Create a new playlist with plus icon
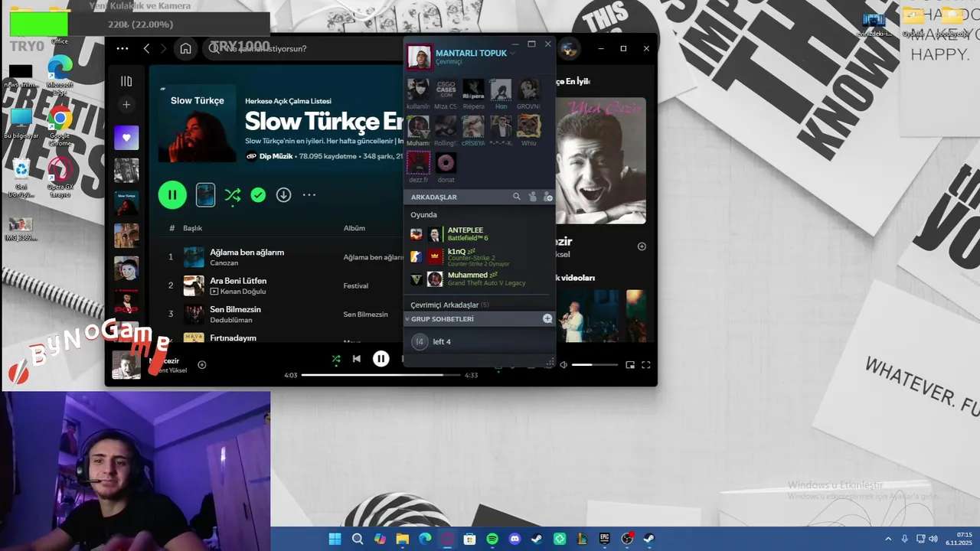Screen dimensions: 980x551 point(126,105)
